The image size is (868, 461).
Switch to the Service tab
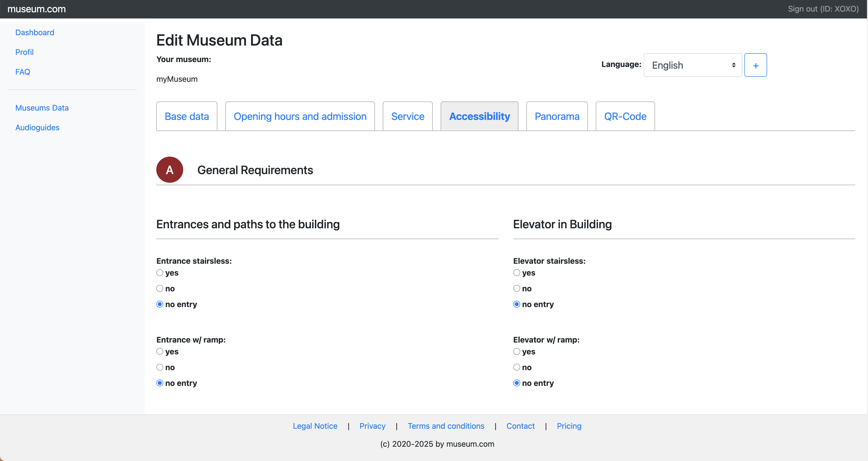coord(407,116)
